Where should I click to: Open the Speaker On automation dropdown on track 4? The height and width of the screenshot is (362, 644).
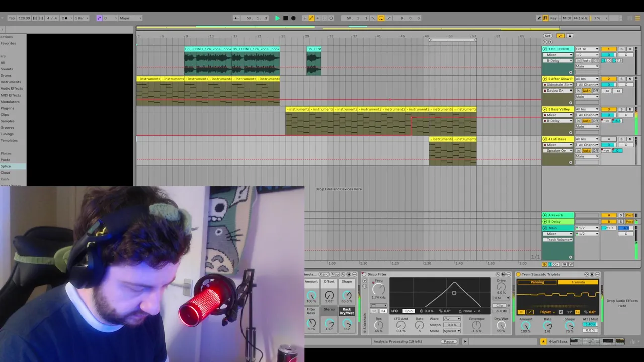click(557, 151)
